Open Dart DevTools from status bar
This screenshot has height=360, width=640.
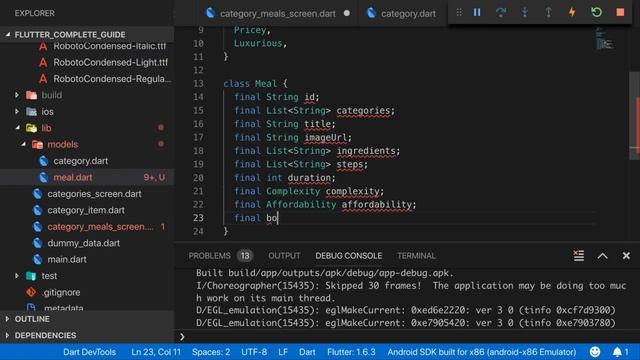click(x=89, y=352)
